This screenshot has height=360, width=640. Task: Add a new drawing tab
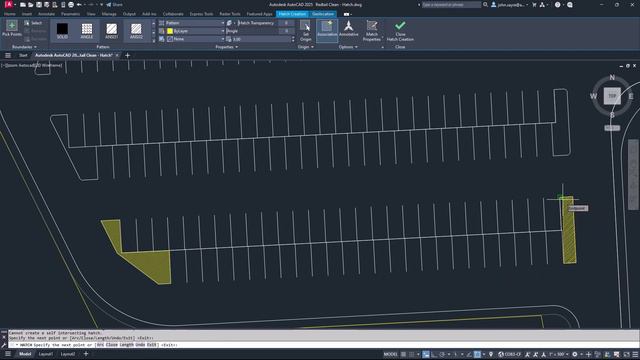[127, 55]
